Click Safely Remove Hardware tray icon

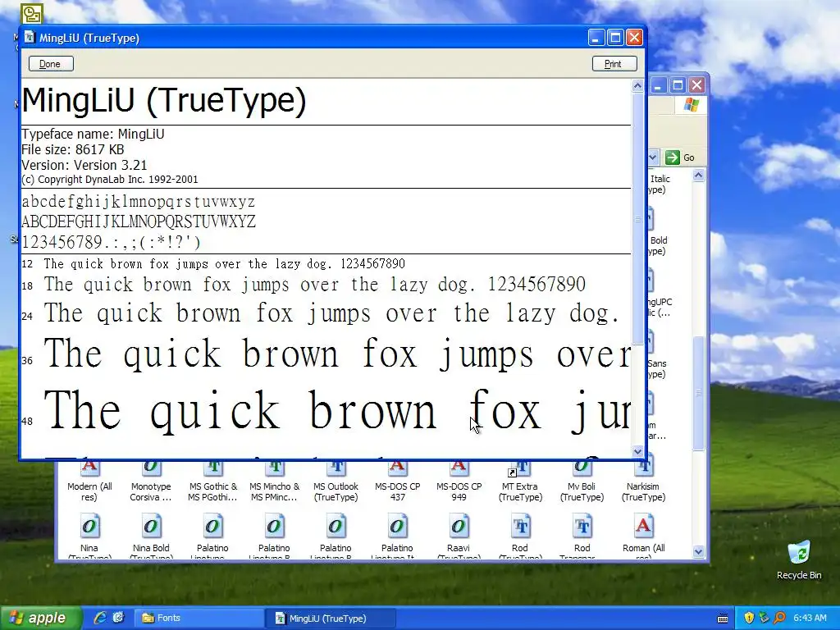click(x=764, y=618)
